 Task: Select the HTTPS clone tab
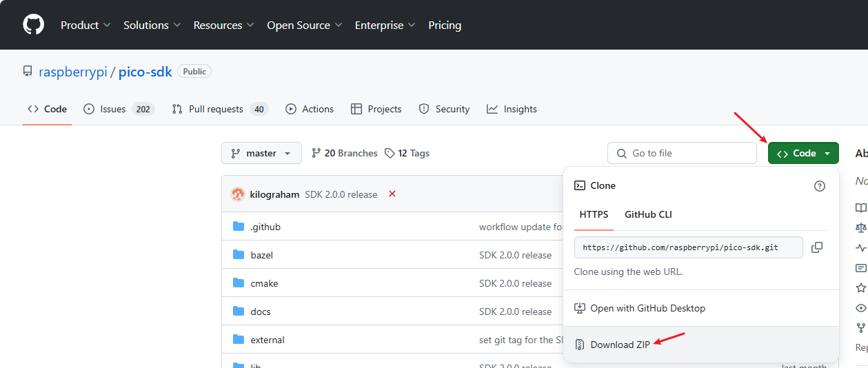point(594,214)
